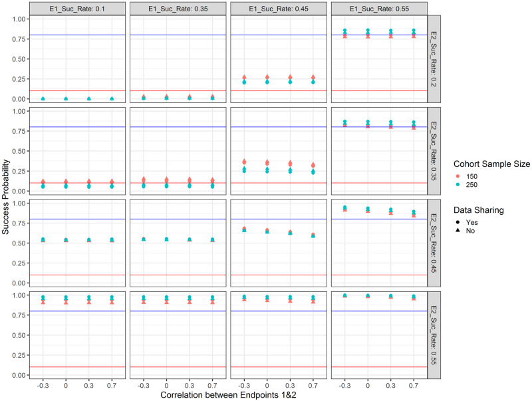Screen dimensions: 532x401
Task: Click the red threshold line in bottom-right panel
Action: pyautogui.click(x=378, y=366)
